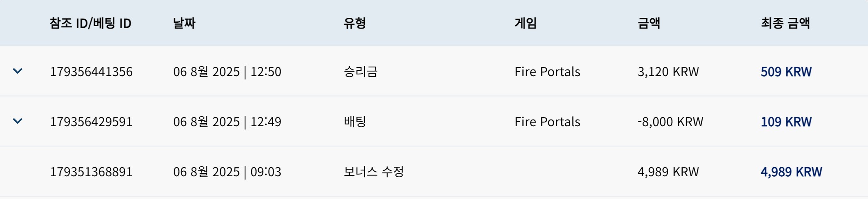Open the 509 KRW final amount

tap(786, 72)
